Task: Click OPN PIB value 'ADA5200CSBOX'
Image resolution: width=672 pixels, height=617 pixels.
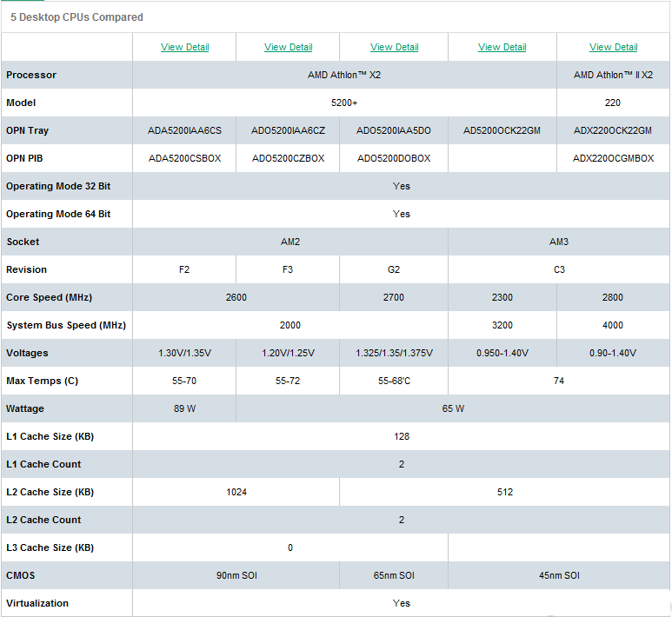Action: [x=184, y=158]
